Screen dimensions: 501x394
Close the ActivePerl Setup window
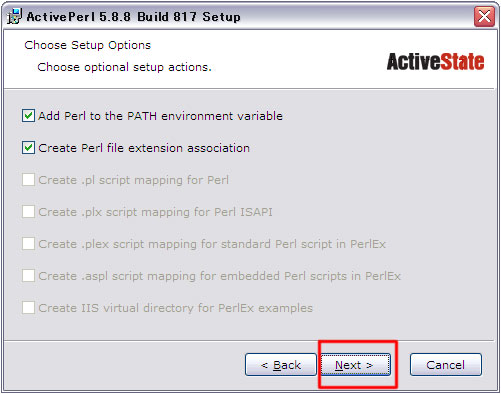[484, 16]
